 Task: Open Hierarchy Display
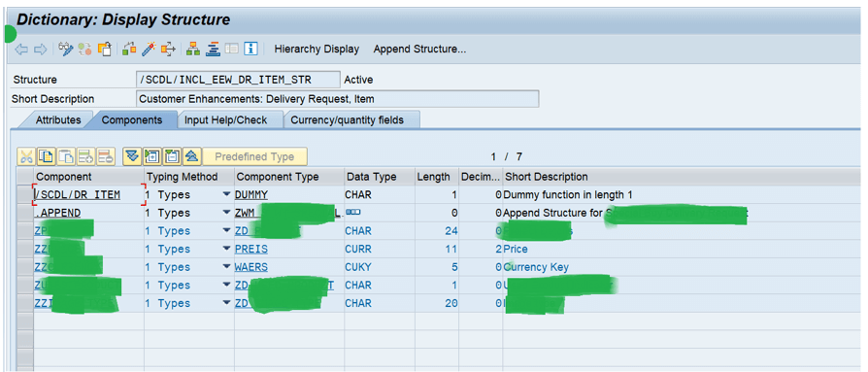click(317, 50)
